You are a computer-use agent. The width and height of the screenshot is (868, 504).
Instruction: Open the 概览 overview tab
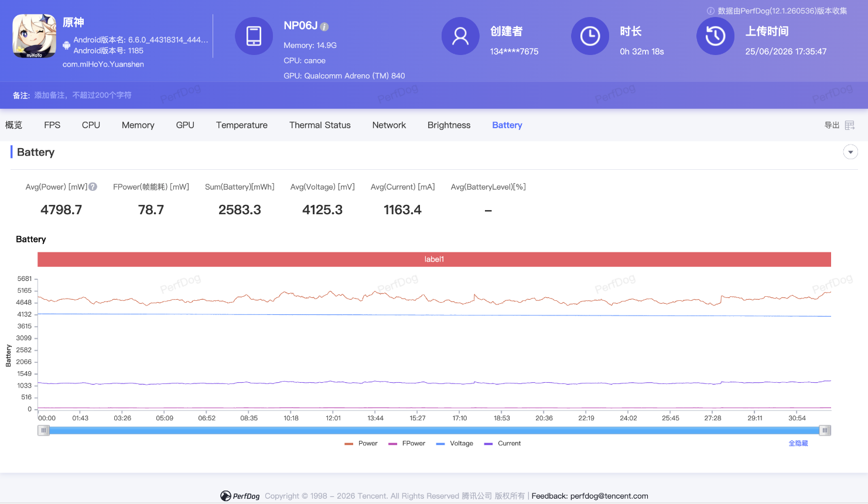pyautogui.click(x=13, y=125)
